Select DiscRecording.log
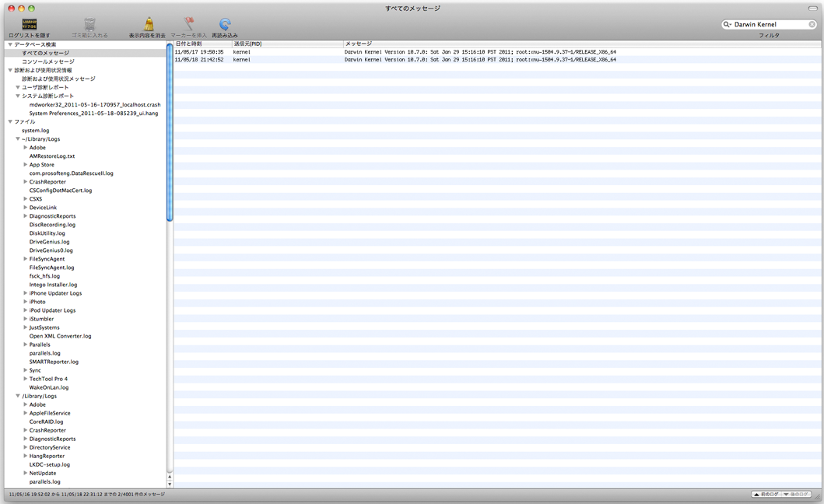The width and height of the screenshot is (824, 504). pyautogui.click(x=52, y=225)
